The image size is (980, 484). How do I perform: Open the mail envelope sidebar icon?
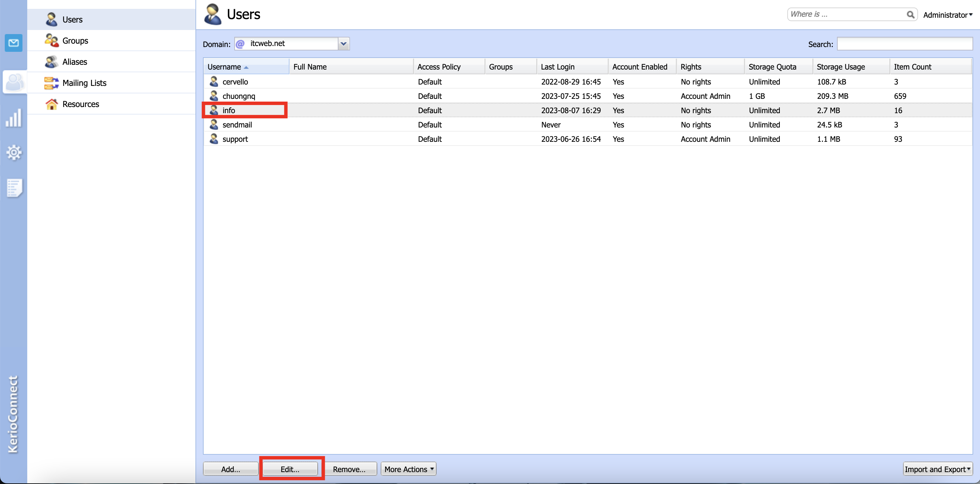pyautogui.click(x=13, y=43)
